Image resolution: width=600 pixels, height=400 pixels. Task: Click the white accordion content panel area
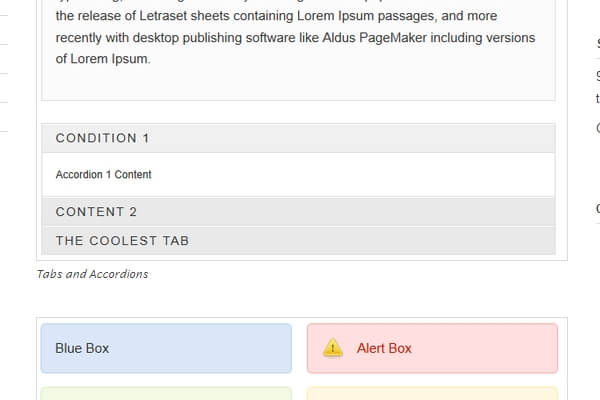(x=350, y=175)
